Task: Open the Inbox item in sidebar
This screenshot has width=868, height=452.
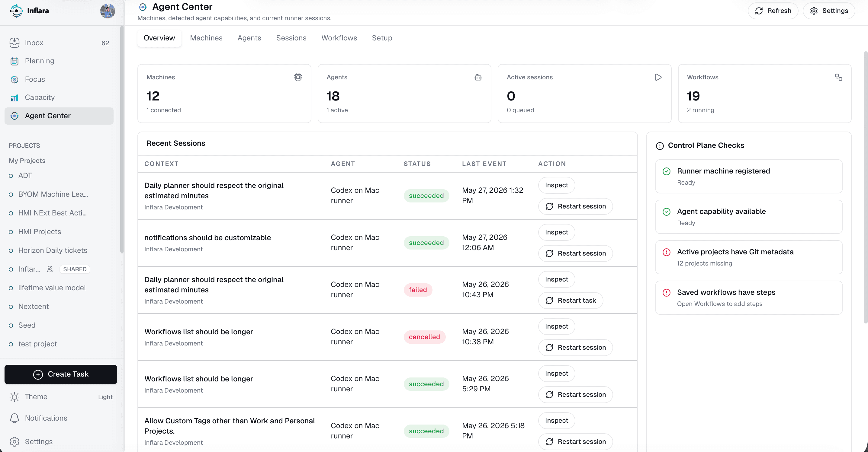Action: point(59,43)
